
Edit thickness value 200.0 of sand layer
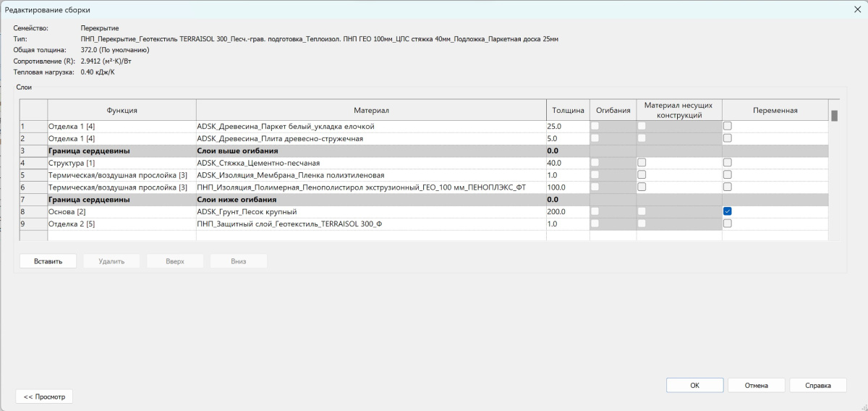(567, 211)
